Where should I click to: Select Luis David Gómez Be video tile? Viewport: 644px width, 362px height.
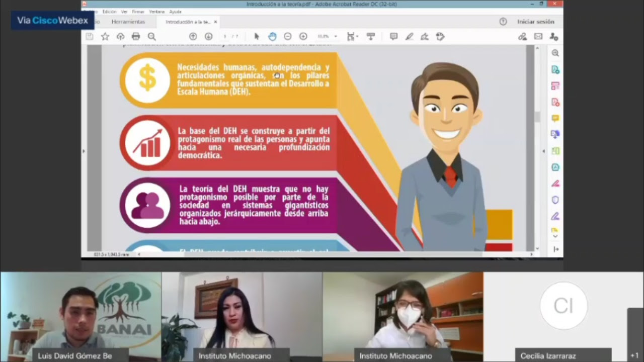(80, 317)
